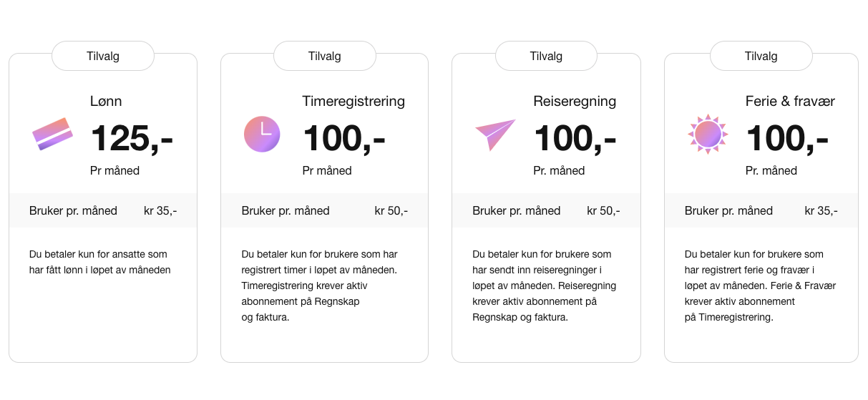Click the Lønn heading text

[106, 102]
